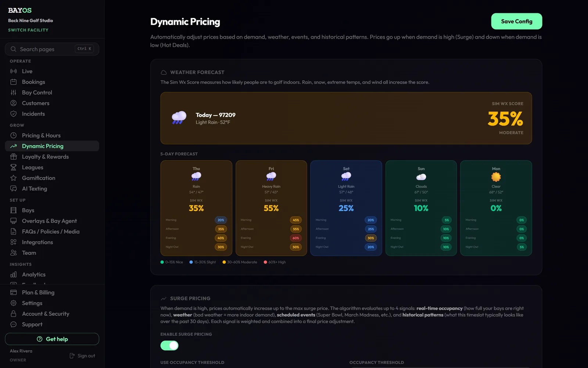This screenshot has width=588, height=368.
Task: Click the Bay Control sliders icon
Action: (x=14, y=93)
